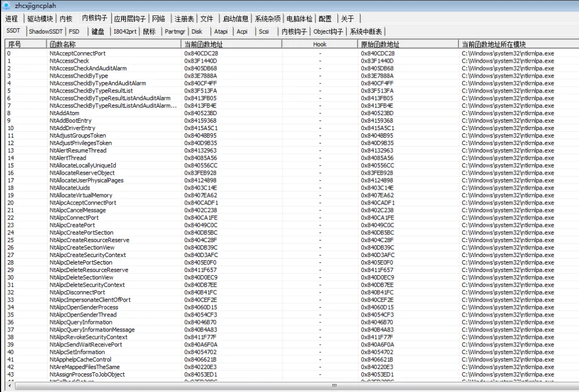Image resolution: width=579 pixels, height=392 pixels.
Task: Open the Atapi sub-tab
Action: point(221,32)
